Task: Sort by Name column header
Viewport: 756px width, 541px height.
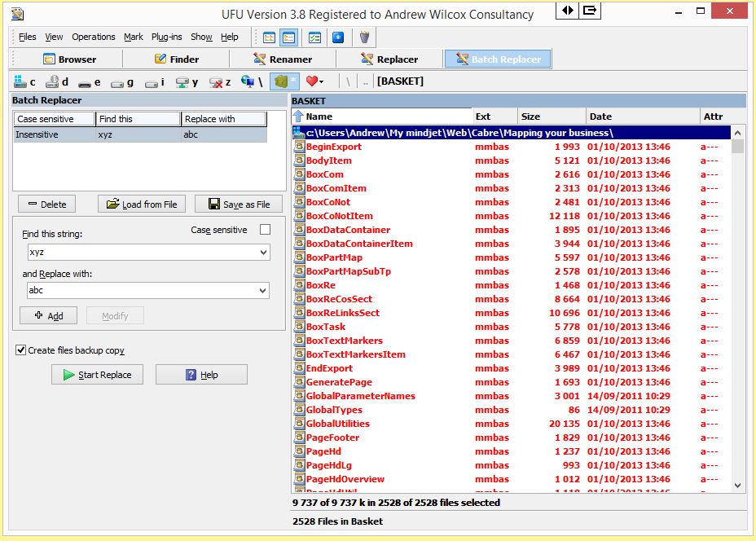Action: 382,117
